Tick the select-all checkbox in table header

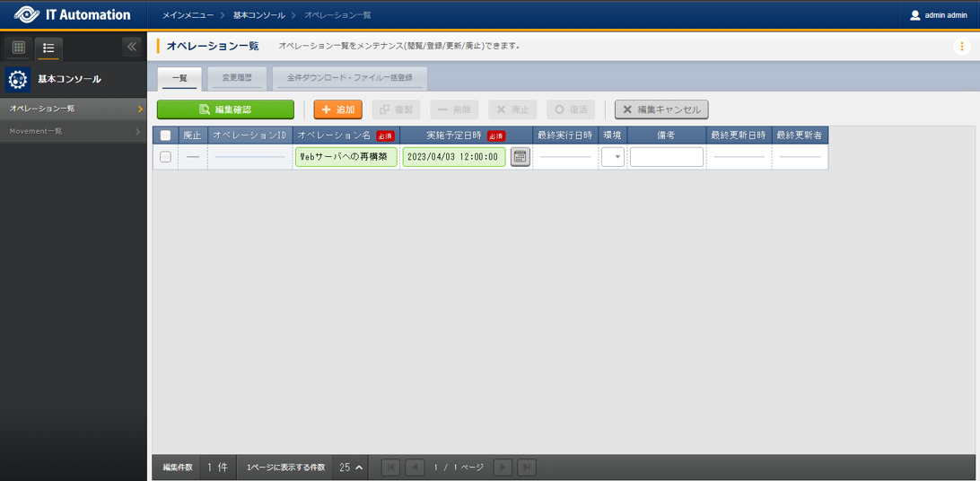point(165,136)
